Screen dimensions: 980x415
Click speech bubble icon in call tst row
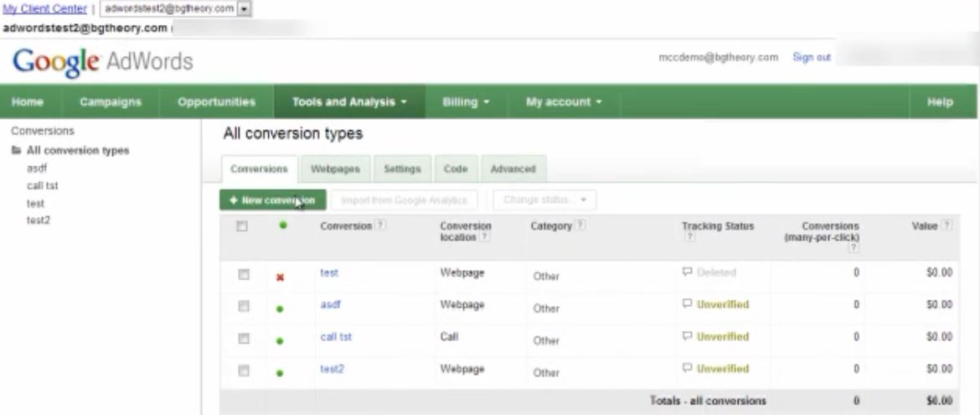coord(688,336)
